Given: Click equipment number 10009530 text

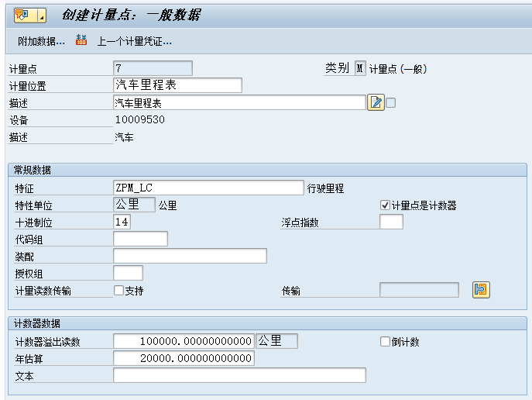Looking at the screenshot, I should pyautogui.click(x=140, y=119).
